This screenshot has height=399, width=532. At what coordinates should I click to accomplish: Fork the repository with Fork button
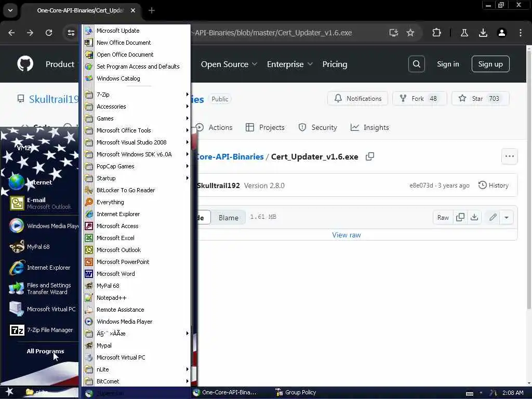419,98
